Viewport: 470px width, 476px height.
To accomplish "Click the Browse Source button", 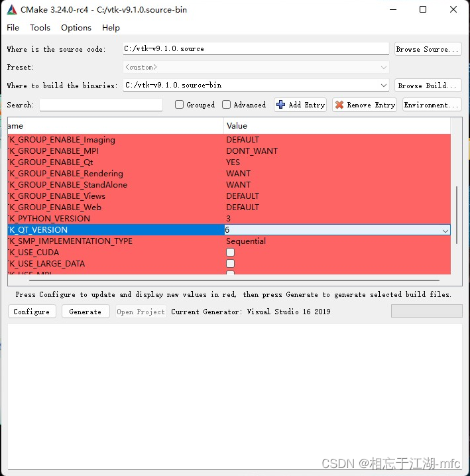I will coord(428,49).
